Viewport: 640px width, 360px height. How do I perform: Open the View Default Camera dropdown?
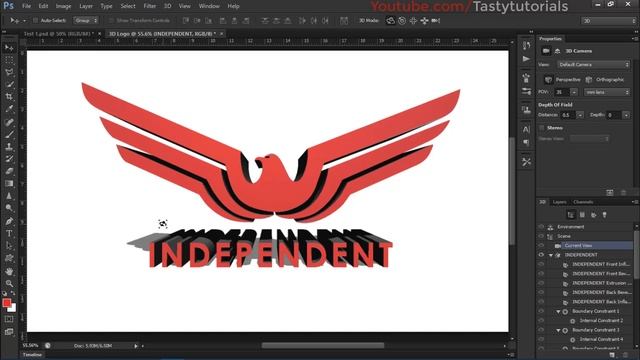click(594, 64)
